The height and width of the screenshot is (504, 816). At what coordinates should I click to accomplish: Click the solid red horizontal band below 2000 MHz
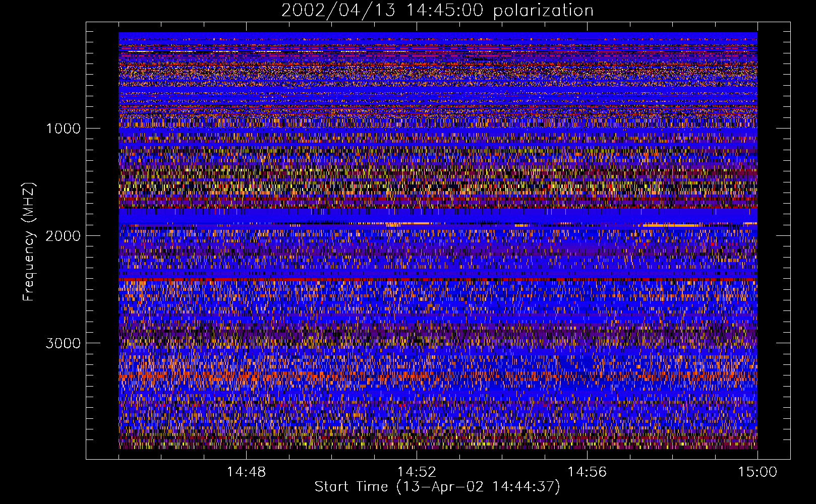click(438, 279)
